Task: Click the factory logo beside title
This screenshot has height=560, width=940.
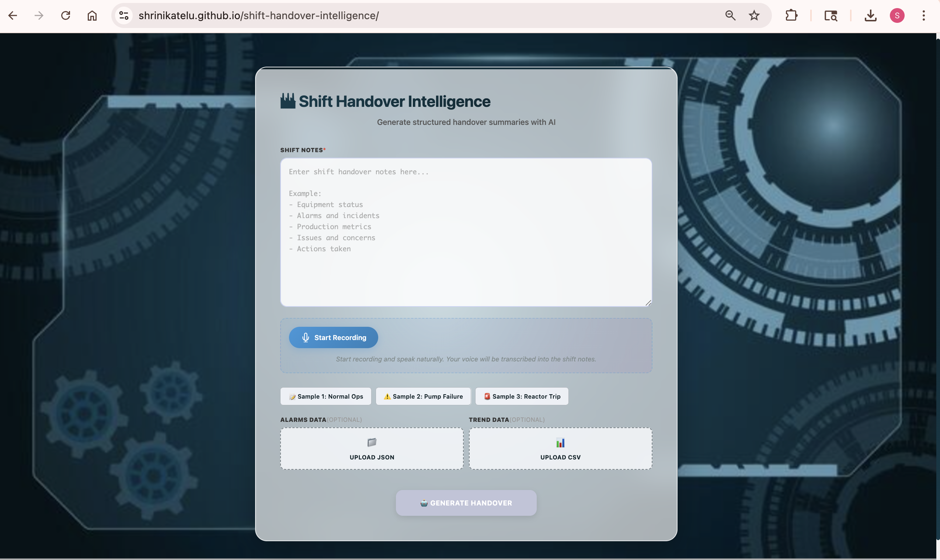Action: [288, 101]
